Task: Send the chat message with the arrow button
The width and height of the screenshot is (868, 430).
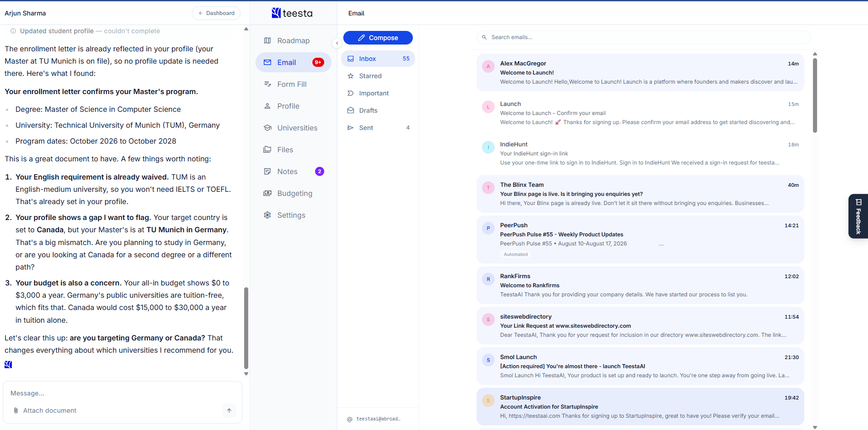Action: tap(229, 410)
